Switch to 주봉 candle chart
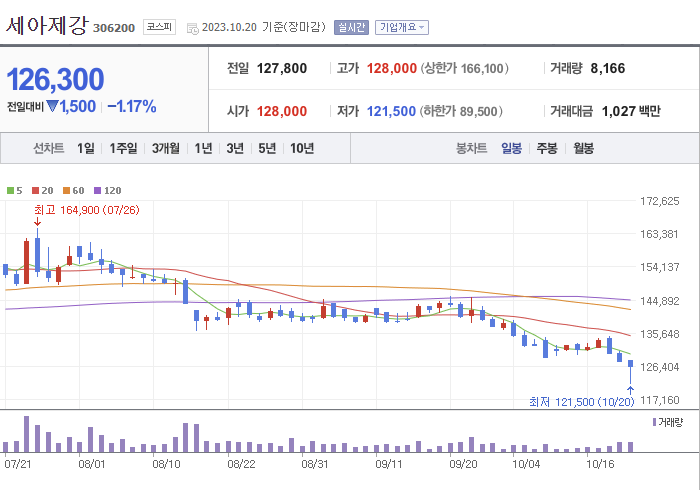This screenshot has width=700, height=490. 547,148
